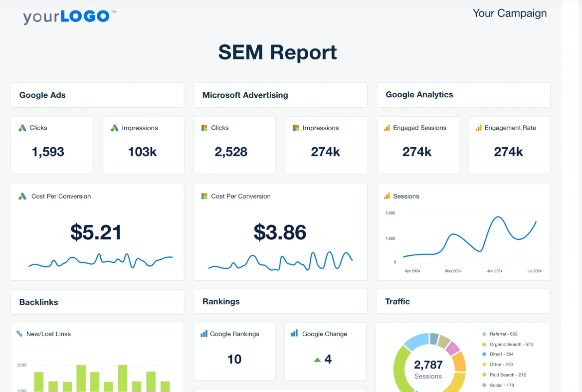582x392 pixels.
Task: Click the Microsoft logo next to Impressions
Action: point(296,128)
